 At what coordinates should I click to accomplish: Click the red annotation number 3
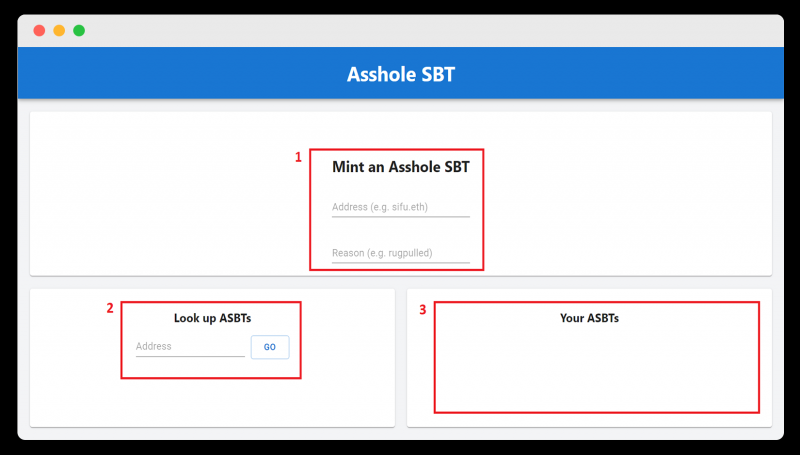click(422, 310)
